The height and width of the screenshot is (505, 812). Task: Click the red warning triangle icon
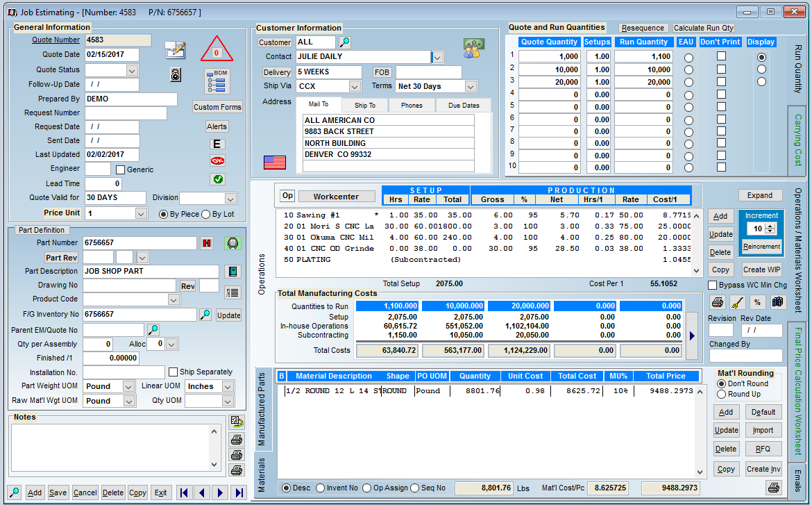pos(217,51)
